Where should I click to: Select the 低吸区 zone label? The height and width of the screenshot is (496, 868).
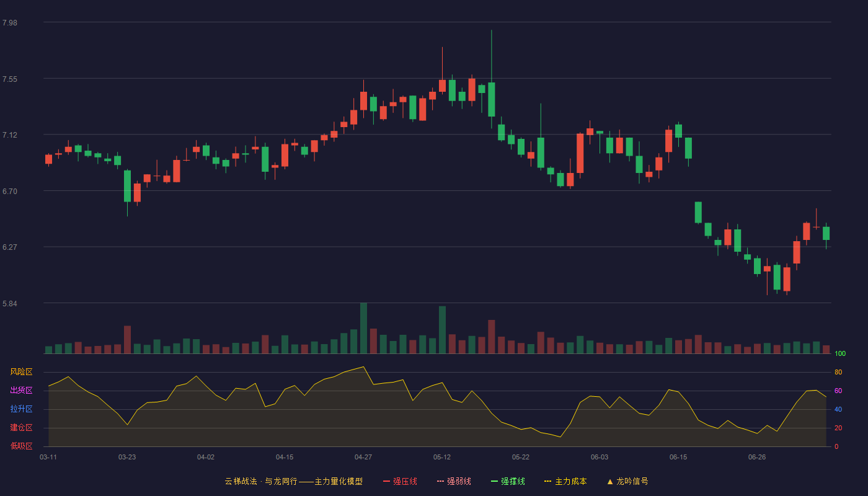(21, 446)
